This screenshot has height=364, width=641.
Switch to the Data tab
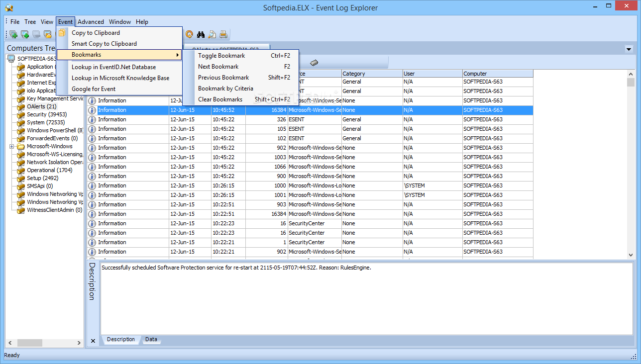coord(151,340)
